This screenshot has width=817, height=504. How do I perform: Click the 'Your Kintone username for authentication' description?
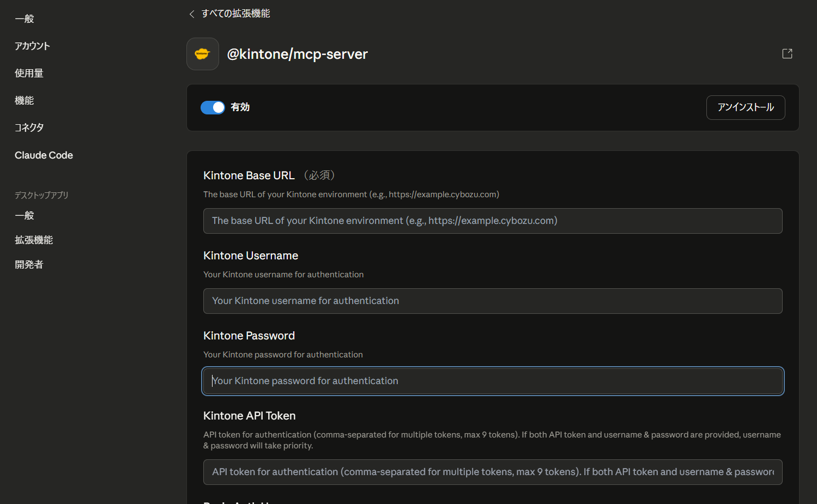[x=283, y=275]
